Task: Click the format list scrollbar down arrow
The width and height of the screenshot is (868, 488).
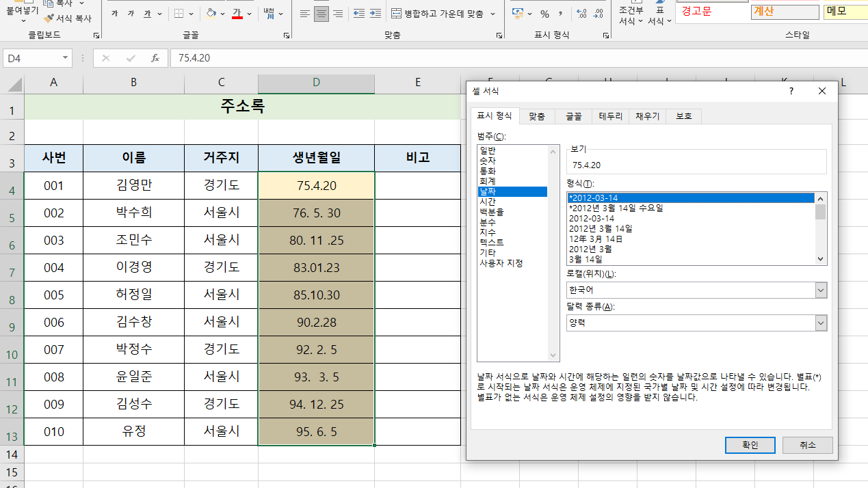Action: pos(821,259)
